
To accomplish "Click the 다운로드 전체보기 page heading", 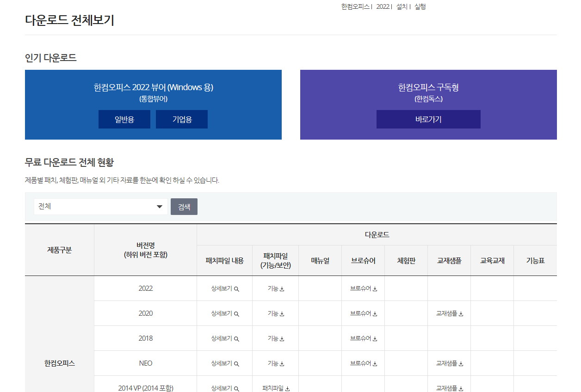I will pyautogui.click(x=69, y=20).
